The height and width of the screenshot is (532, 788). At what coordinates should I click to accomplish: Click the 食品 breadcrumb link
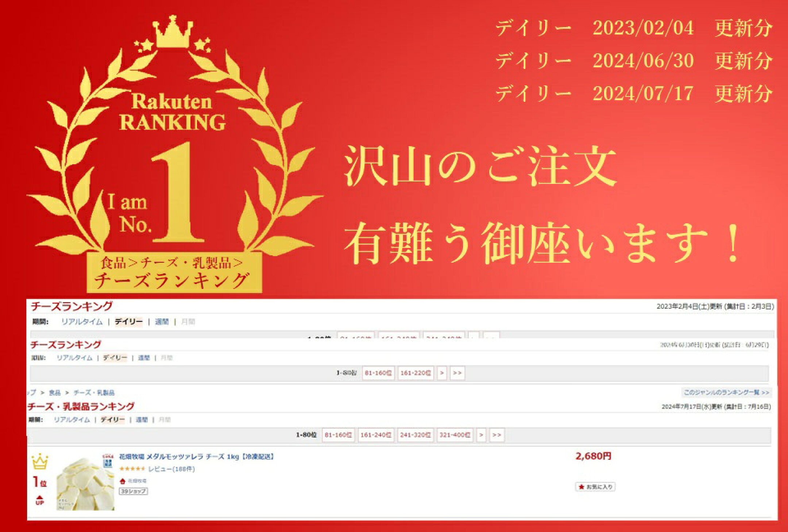55,393
